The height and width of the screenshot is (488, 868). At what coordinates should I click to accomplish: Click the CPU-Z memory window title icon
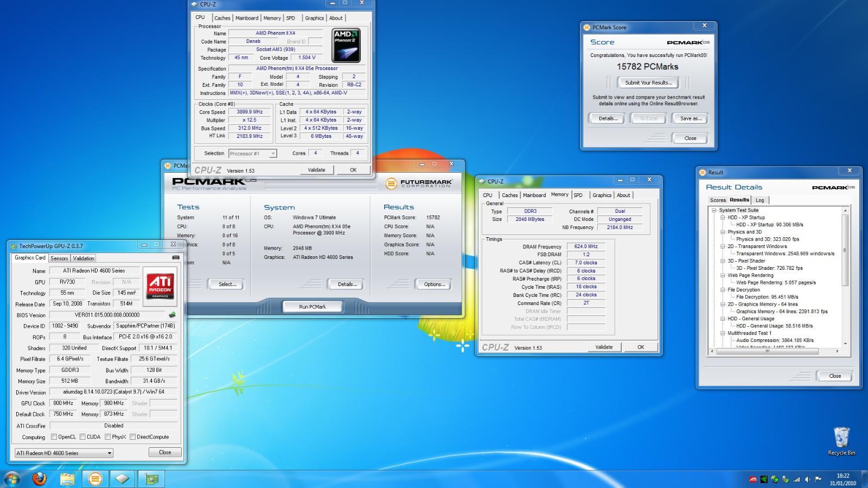482,181
